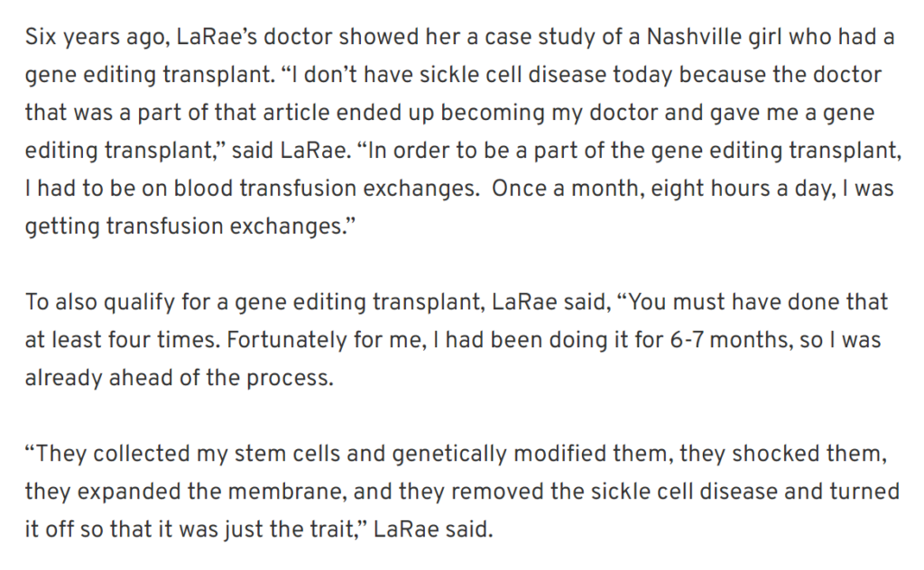
Task: Click "getting transfusion exchanges" ending first paragraph
Action: (x=188, y=226)
